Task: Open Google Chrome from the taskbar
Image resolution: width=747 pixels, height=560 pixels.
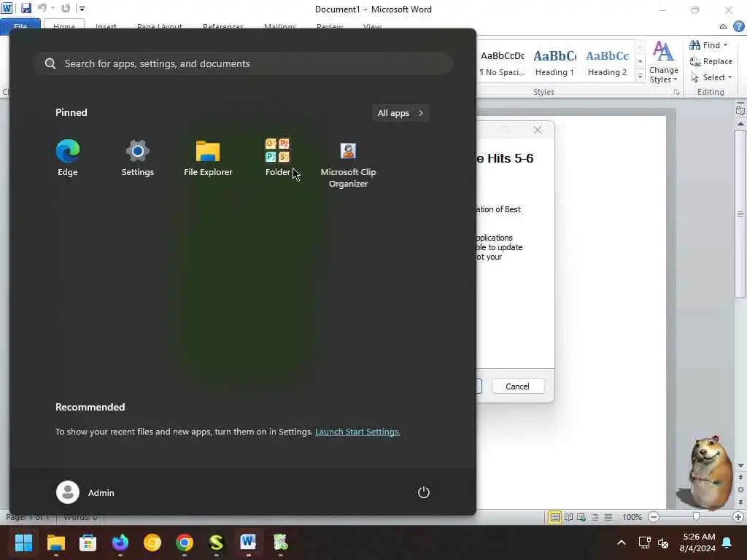Action: tap(185, 542)
